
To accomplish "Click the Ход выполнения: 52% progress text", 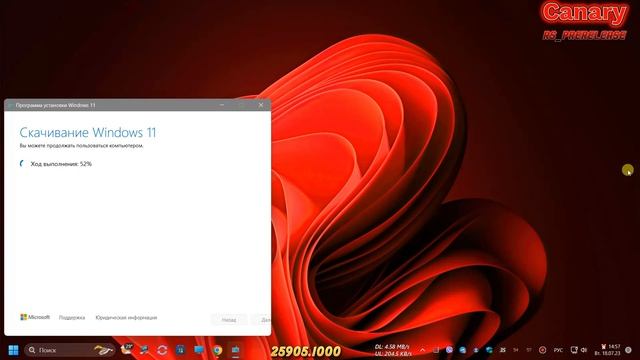I will 61,164.
